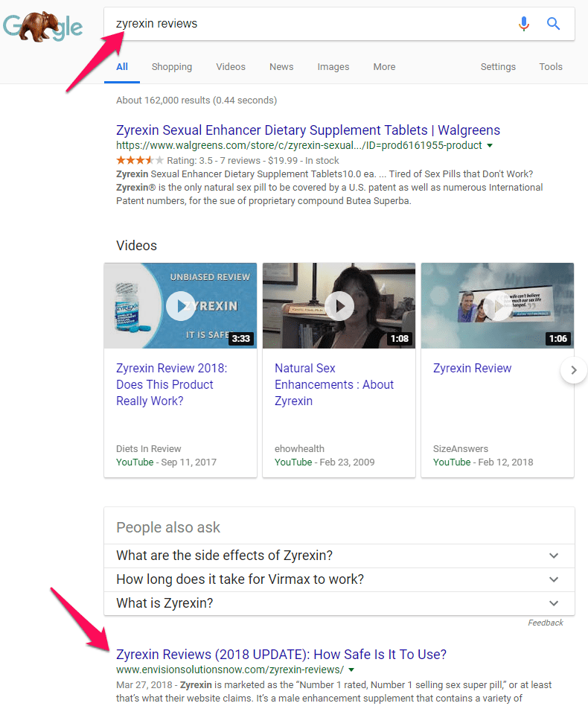Open 'Zyrexin Review 2018: Does This Product Really Work?'

(171, 384)
